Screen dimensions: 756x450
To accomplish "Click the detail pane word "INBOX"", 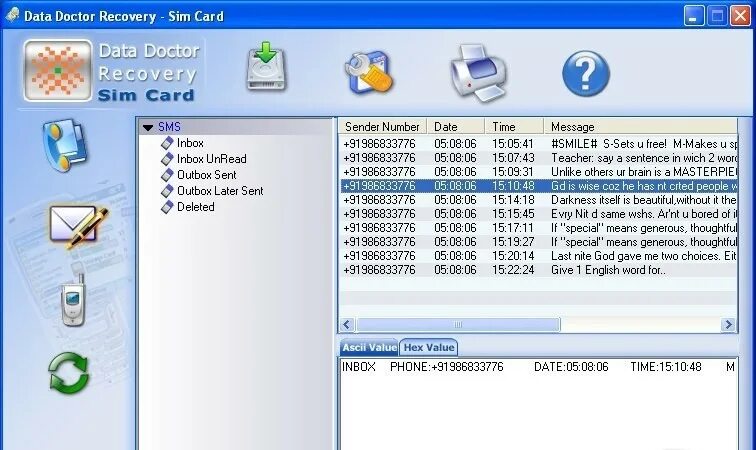I will [359, 367].
